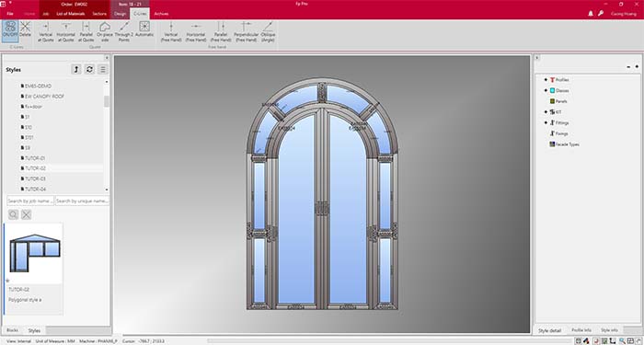Choose Parallel at Quote tool
The image size is (644, 345).
(x=86, y=31)
